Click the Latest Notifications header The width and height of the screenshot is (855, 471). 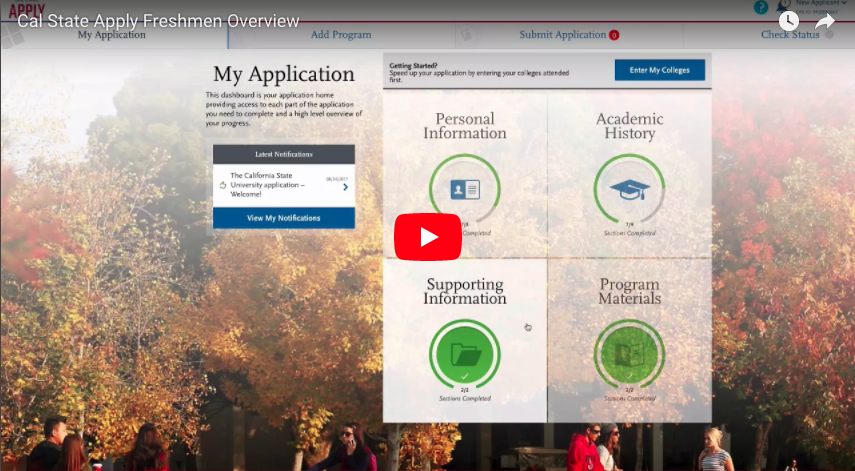284,154
